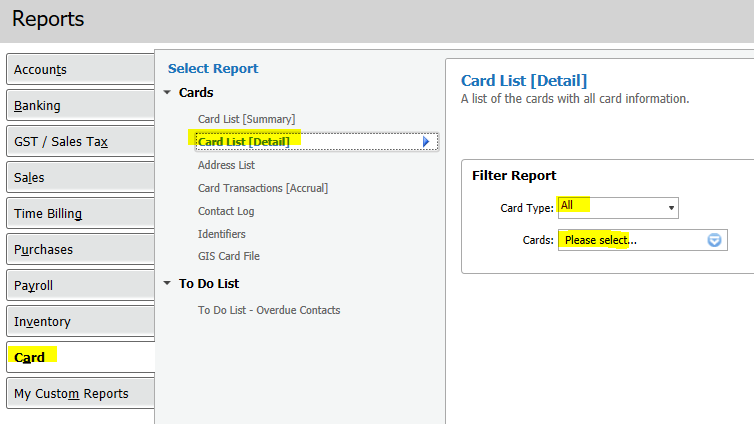Select Card List [Summary] report
754x424 pixels.
point(246,119)
